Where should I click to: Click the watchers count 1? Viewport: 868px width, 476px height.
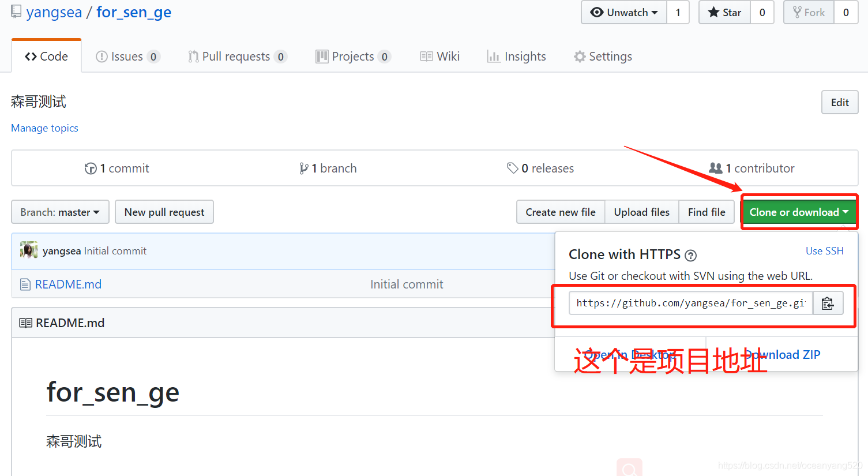click(x=678, y=12)
